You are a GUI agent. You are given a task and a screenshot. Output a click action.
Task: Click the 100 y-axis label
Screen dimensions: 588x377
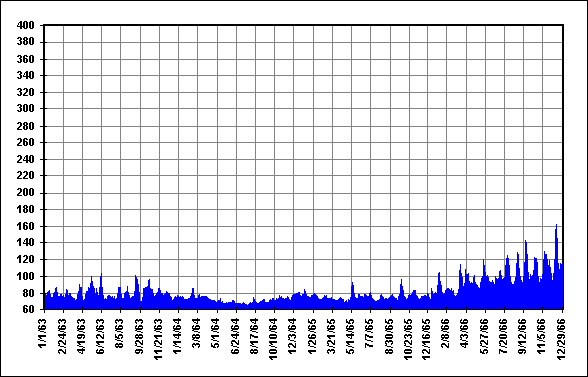tap(26, 276)
